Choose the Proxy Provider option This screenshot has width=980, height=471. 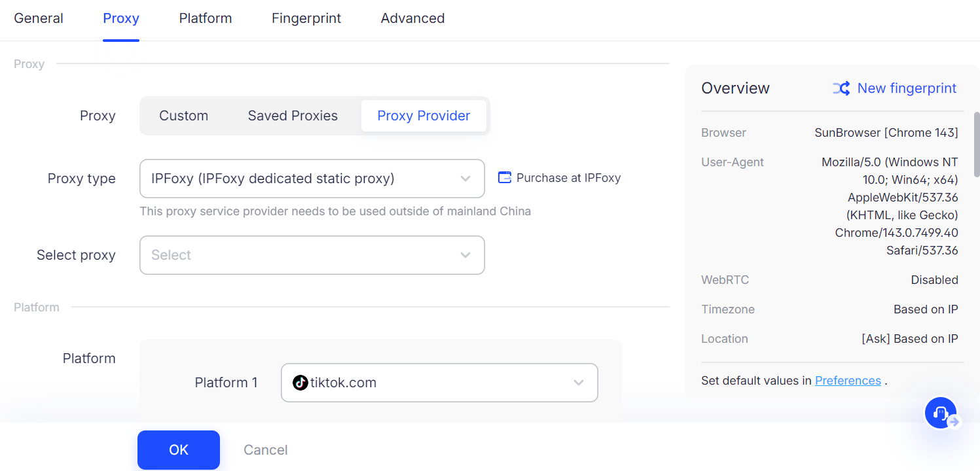tap(424, 116)
